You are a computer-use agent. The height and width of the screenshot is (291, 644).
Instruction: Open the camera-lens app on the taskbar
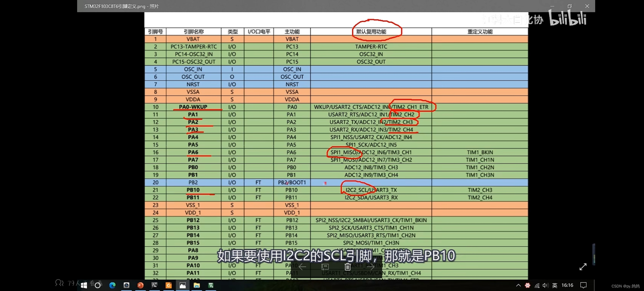click(x=126, y=285)
